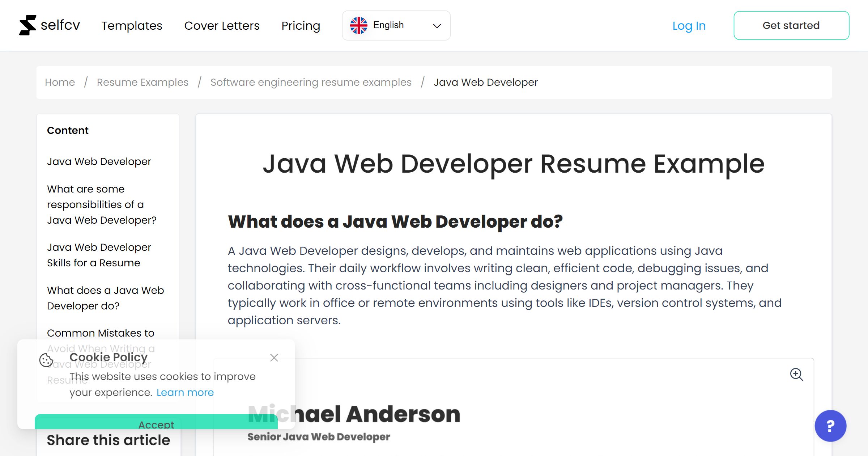The height and width of the screenshot is (456, 868).
Task: Click the Senior Java Web Developer subtitle
Action: [x=319, y=437]
